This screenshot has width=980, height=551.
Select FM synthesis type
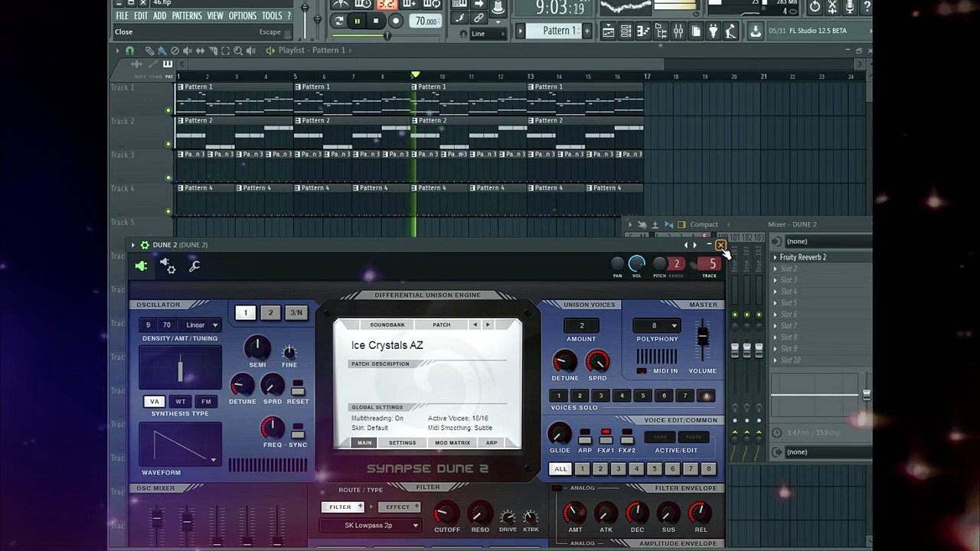pyautogui.click(x=206, y=402)
